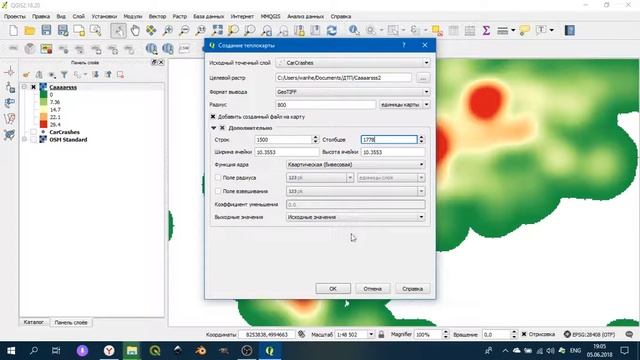Select the Pan Map hand tool

tap(135, 31)
